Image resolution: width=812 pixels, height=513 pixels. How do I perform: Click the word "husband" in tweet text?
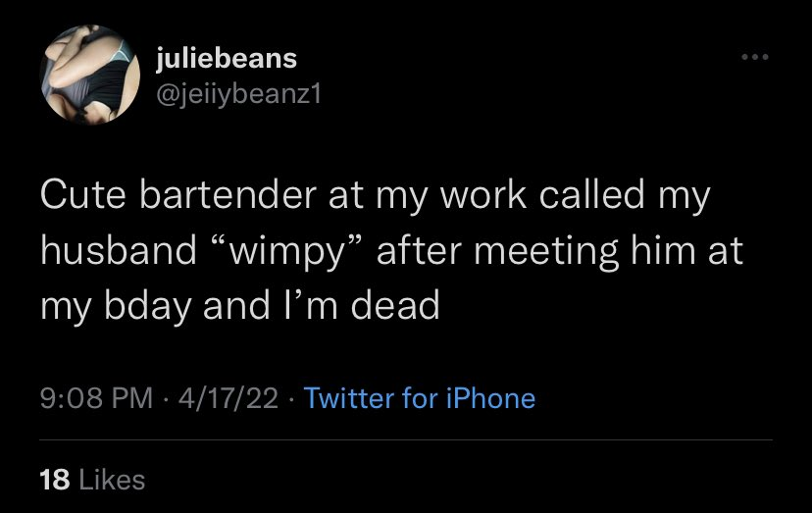pyautogui.click(x=119, y=250)
